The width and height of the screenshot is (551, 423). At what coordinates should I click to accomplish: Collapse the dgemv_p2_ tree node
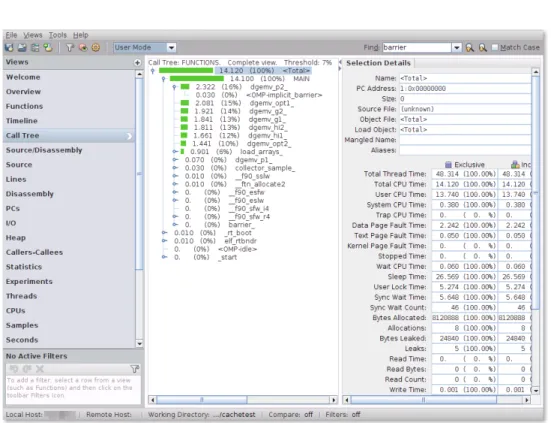(x=174, y=87)
